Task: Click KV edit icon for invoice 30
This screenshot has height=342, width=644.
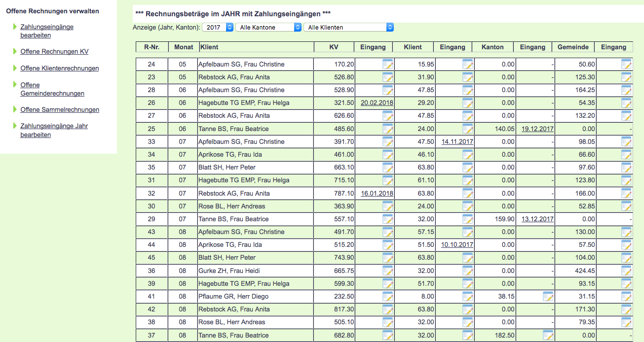Action: (x=387, y=206)
